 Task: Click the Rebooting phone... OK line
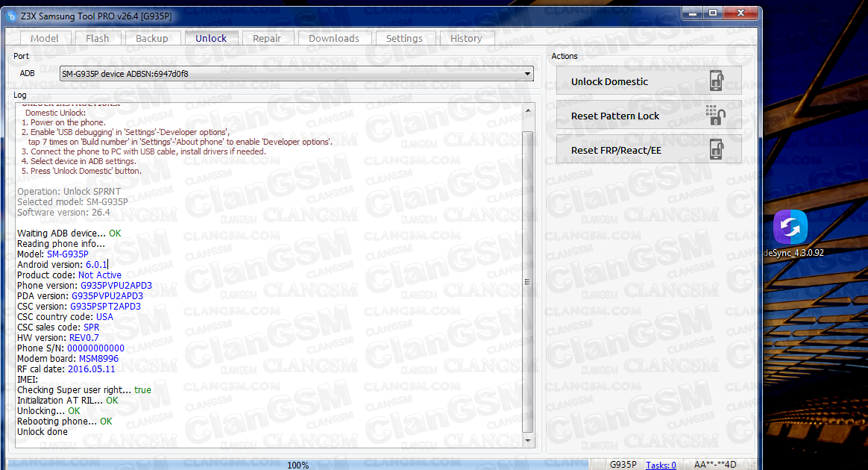point(64,422)
